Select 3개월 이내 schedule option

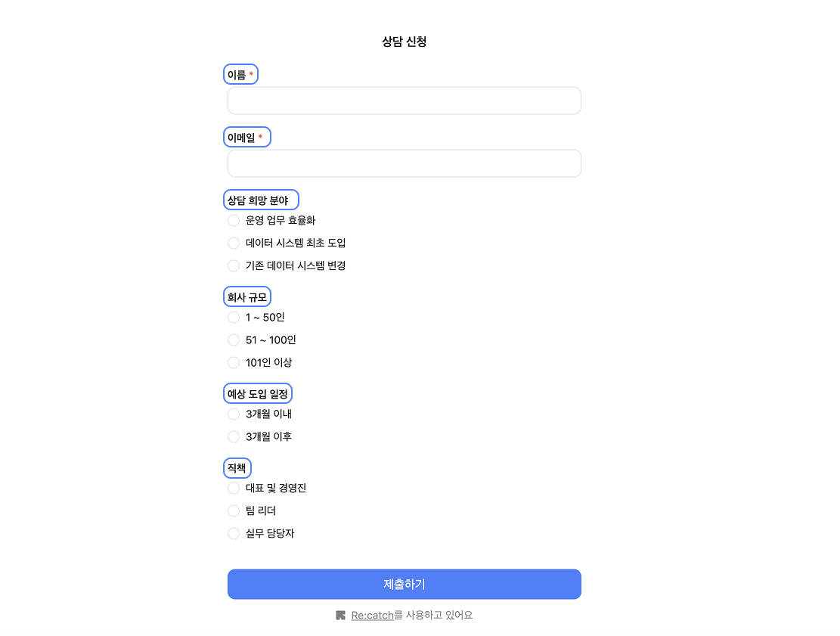pos(234,414)
